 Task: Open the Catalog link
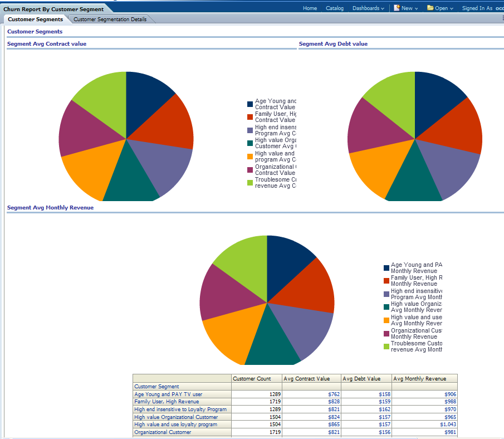[335, 8]
